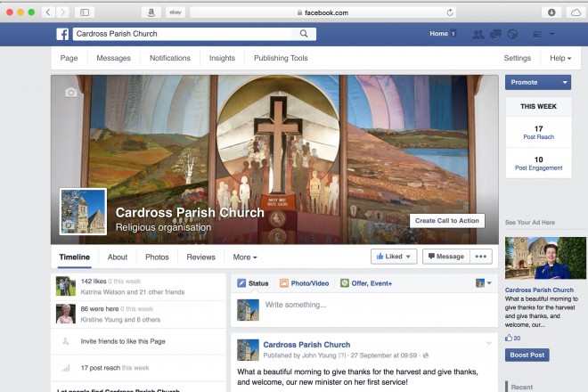This screenshot has width=588, height=392.
Task: Expand the Help dropdown
Action: click(x=560, y=58)
